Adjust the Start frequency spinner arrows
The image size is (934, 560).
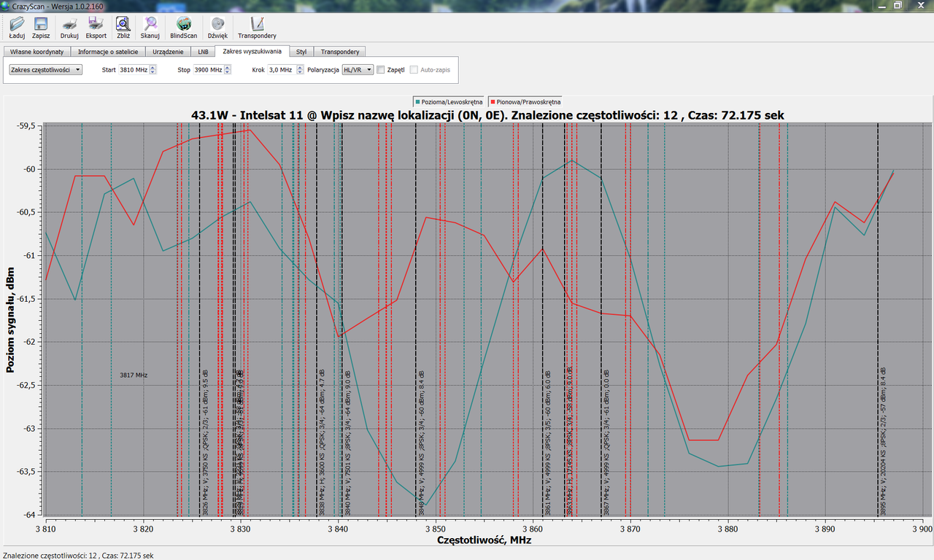pos(153,70)
